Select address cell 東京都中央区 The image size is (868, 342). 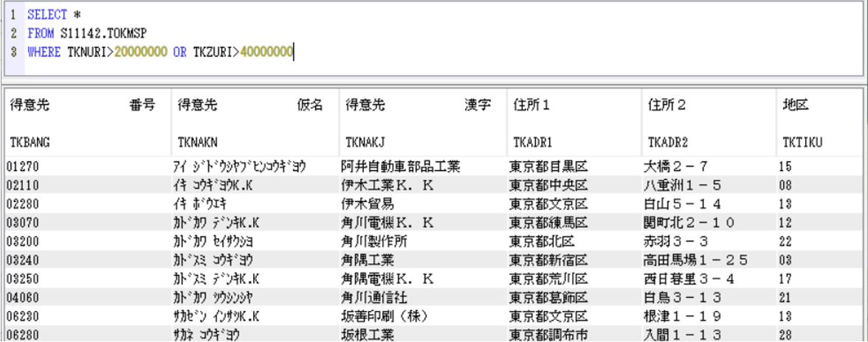point(548,184)
